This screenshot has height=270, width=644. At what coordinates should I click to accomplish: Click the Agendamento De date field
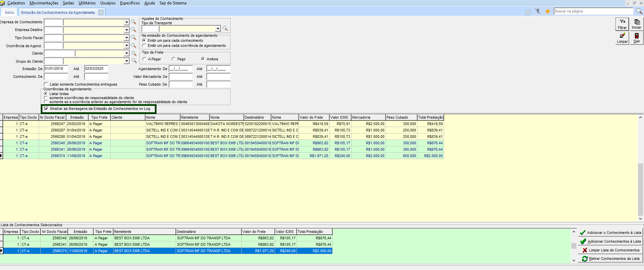(181, 69)
